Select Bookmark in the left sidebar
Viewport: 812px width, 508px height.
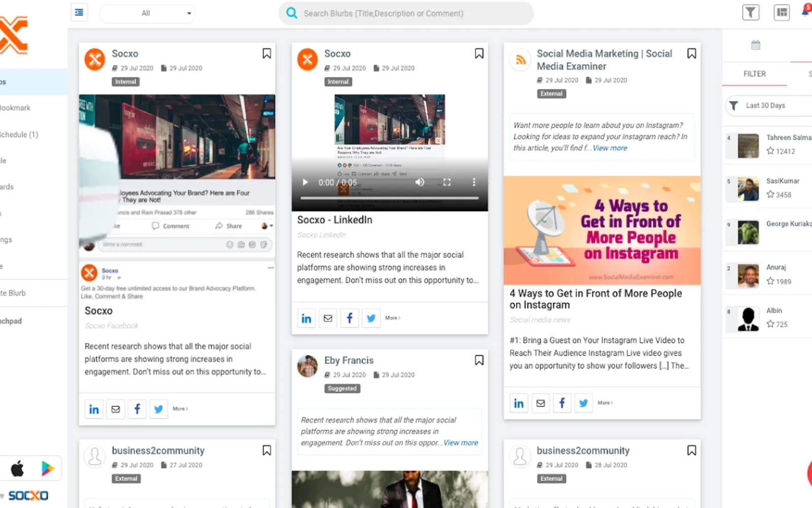15,108
